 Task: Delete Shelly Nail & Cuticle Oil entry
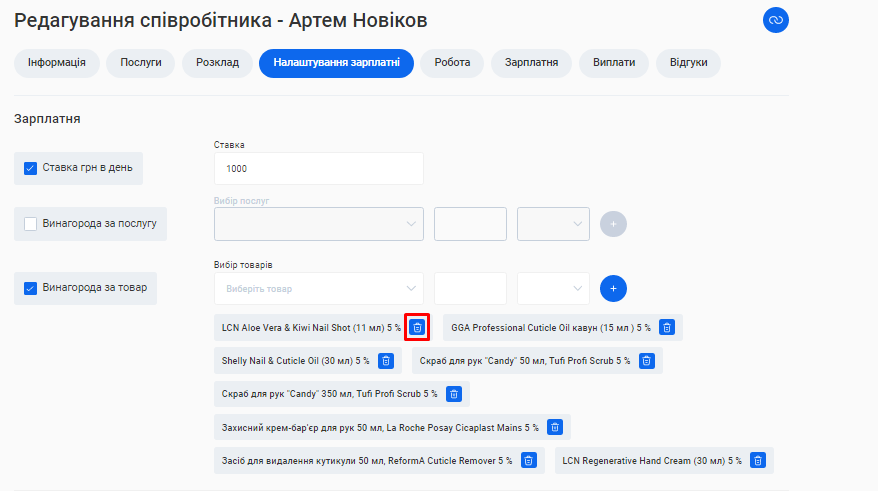(x=385, y=360)
